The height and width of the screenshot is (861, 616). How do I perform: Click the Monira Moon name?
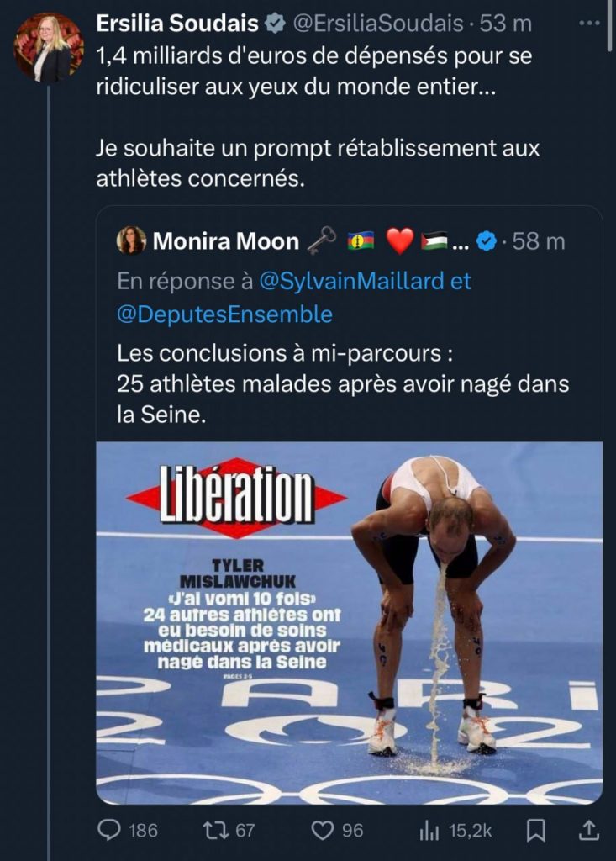(x=226, y=241)
